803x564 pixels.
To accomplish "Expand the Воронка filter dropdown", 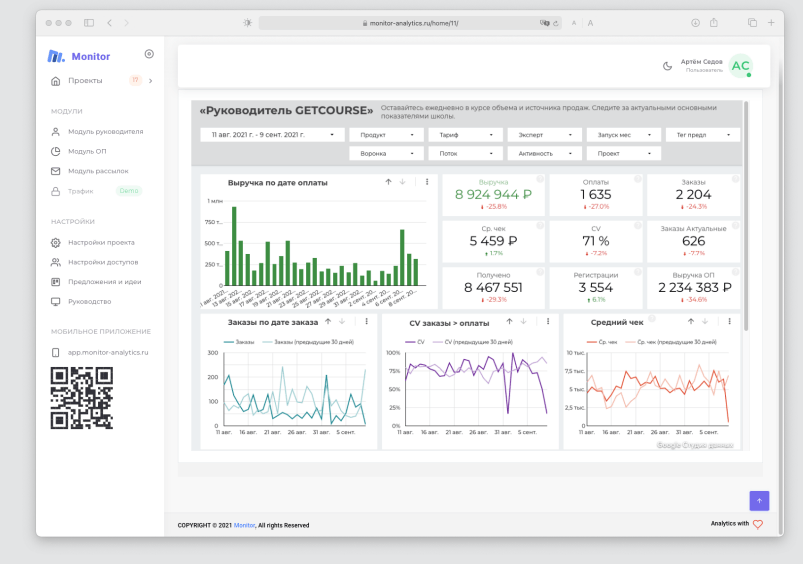I will (x=385, y=154).
